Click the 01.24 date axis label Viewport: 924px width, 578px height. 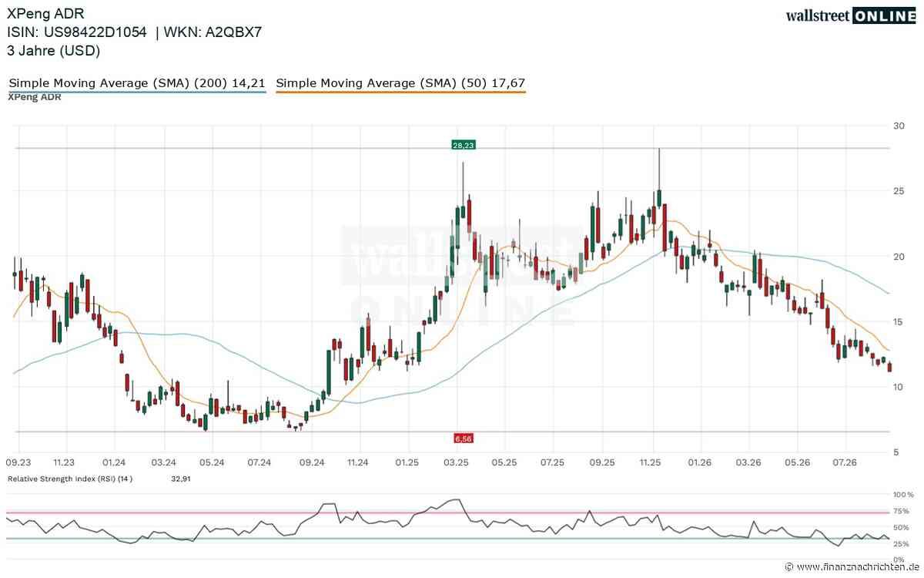(x=113, y=462)
